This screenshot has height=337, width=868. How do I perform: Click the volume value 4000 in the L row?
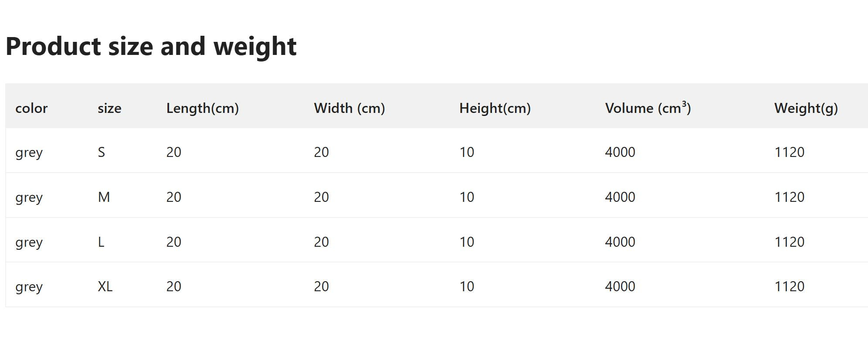tap(620, 242)
